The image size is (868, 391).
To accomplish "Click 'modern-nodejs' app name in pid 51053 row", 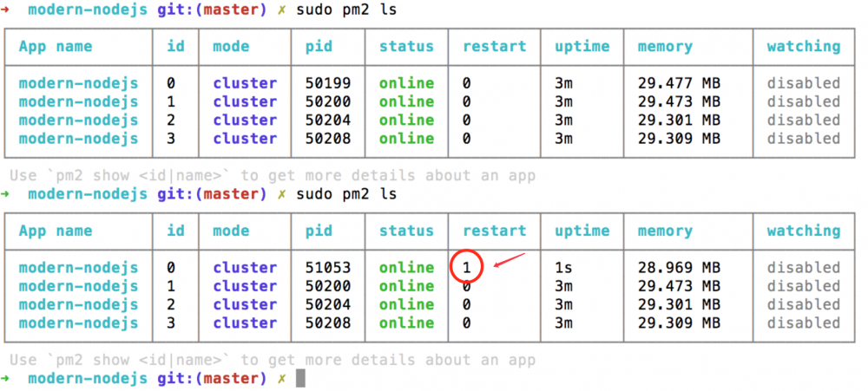I will point(79,268).
